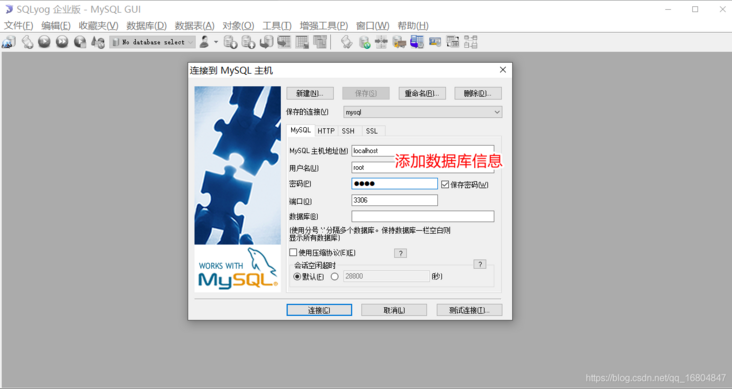
Task: Select the custom timeout radio button
Action: click(x=335, y=276)
